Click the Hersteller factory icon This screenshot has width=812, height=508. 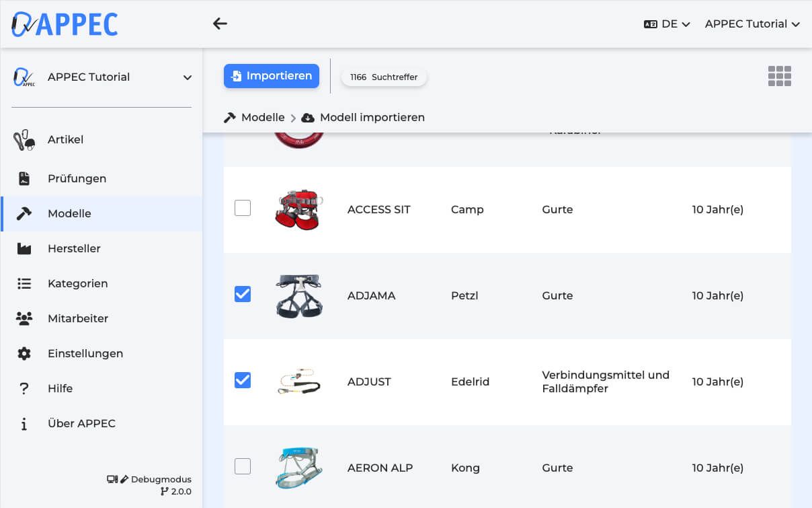click(24, 248)
